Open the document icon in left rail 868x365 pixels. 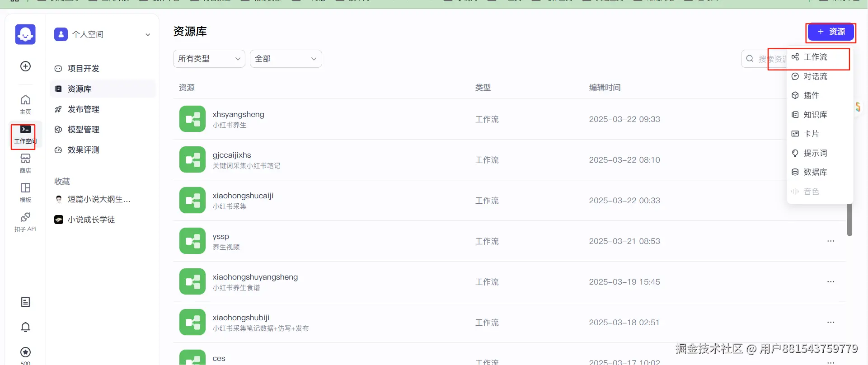[x=26, y=302]
